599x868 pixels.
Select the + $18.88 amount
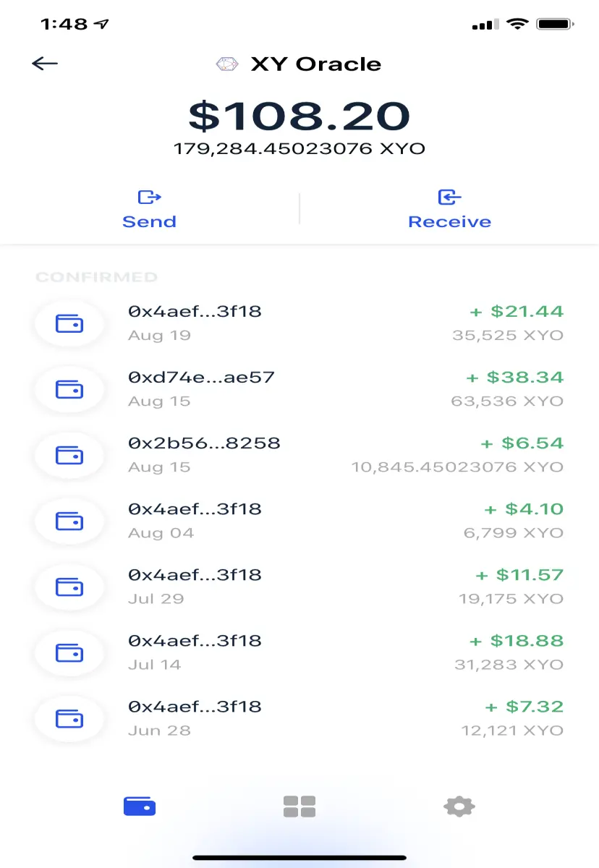click(x=517, y=641)
